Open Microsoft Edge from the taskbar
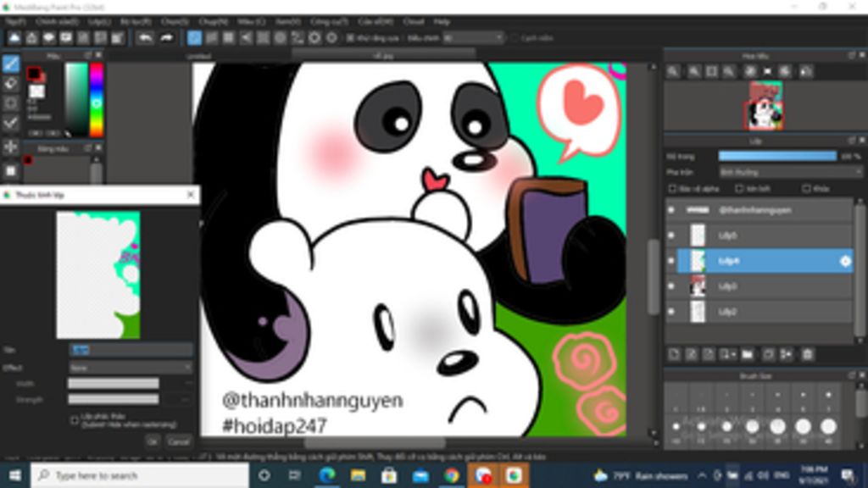This screenshot has width=868, height=488. [x=326, y=475]
